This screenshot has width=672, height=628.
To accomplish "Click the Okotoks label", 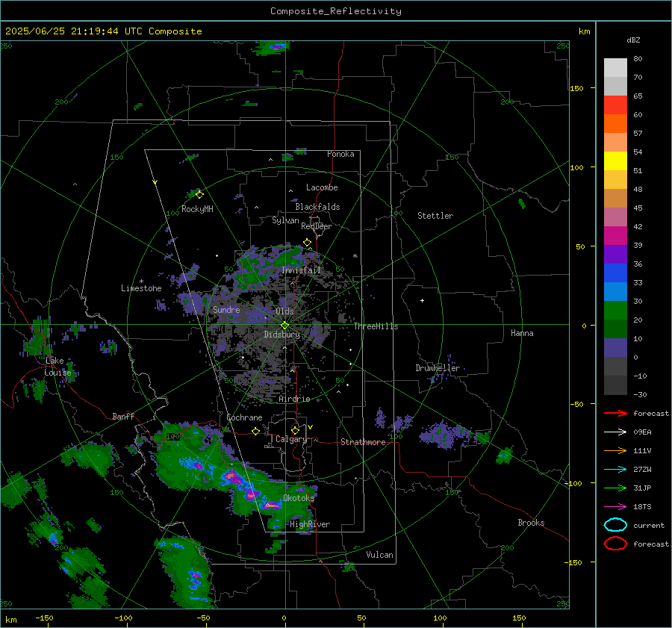I will tap(299, 498).
